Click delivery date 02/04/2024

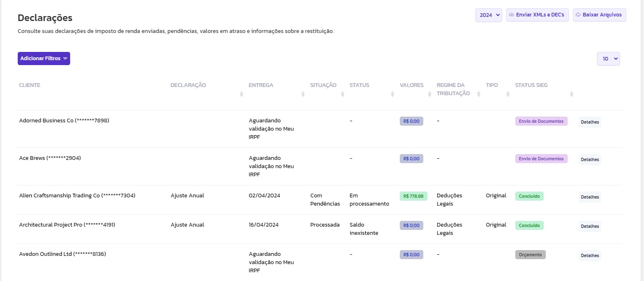[264, 196]
